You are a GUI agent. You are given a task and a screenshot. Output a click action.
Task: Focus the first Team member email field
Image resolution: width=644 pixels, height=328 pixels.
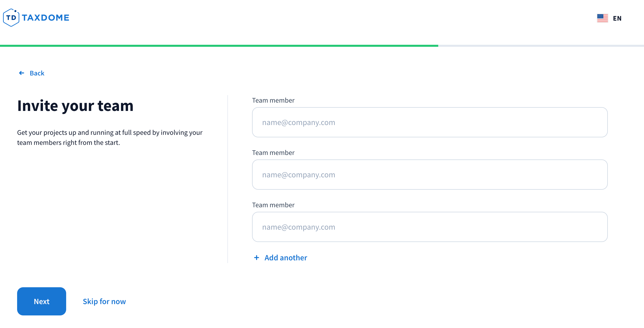pos(430,122)
